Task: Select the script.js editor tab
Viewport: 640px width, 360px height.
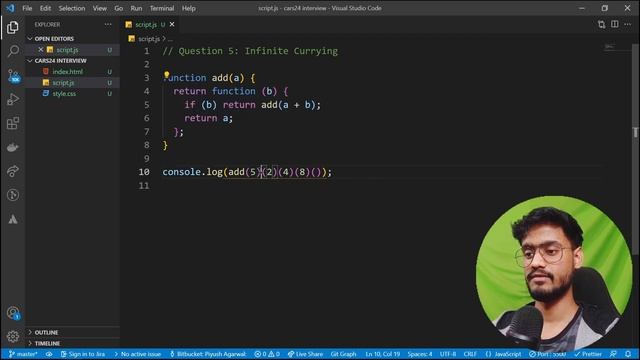Action: (150, 24)
